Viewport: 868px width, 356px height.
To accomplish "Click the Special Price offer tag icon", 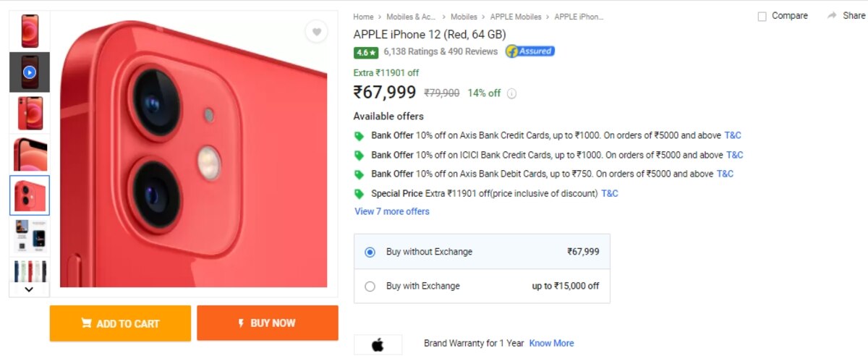I will [x=359, y=194].
